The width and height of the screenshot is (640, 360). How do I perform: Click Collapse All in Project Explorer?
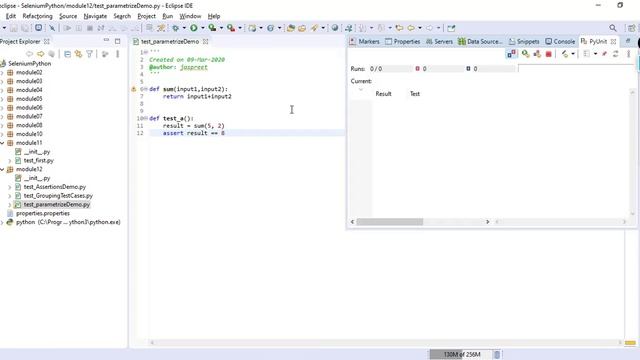click(67, 54)
